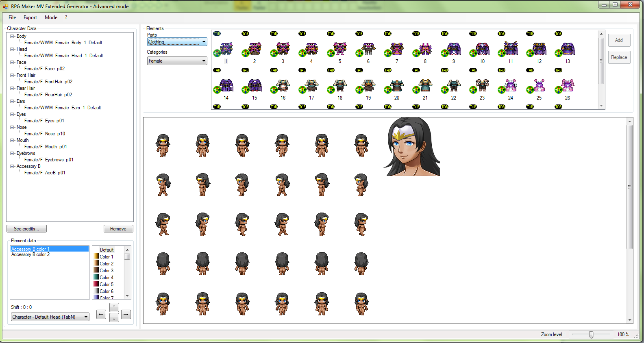Choose clothing item number 9
Screen dimensions: 644x343
[x=454, y=49]
